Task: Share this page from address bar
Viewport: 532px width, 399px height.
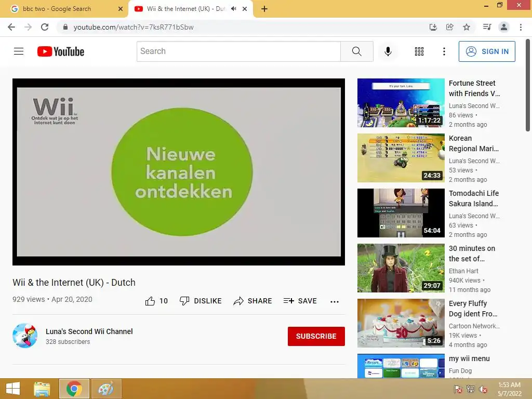Action: pos(449,27)
